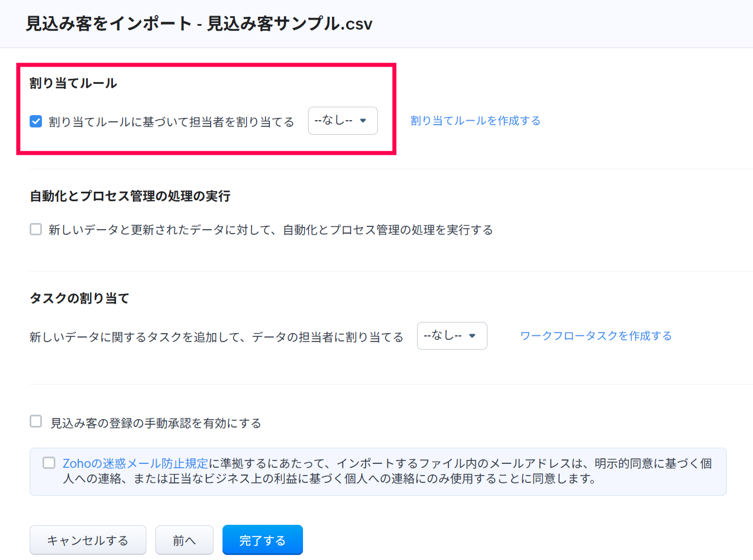Check the Zoho anti-spam consent checkbox
This screenshot has height=560, width=753.
point(49,463)
